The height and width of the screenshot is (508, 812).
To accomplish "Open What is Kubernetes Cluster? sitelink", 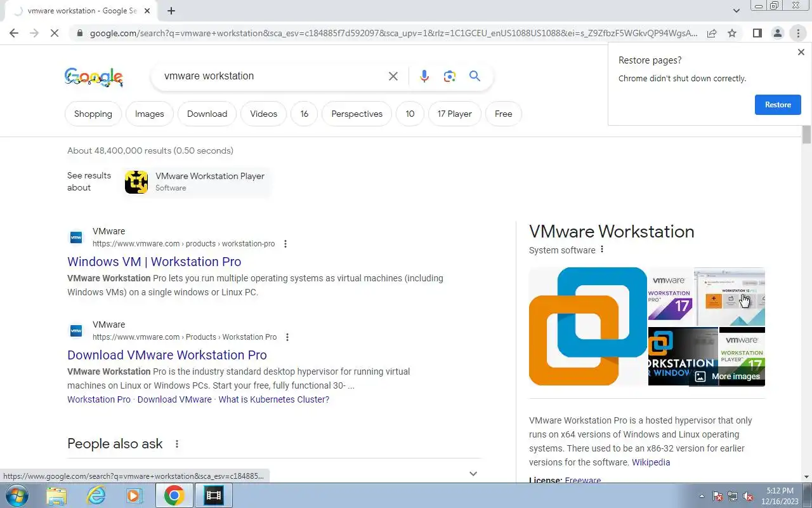I will (x=274, y=399).
